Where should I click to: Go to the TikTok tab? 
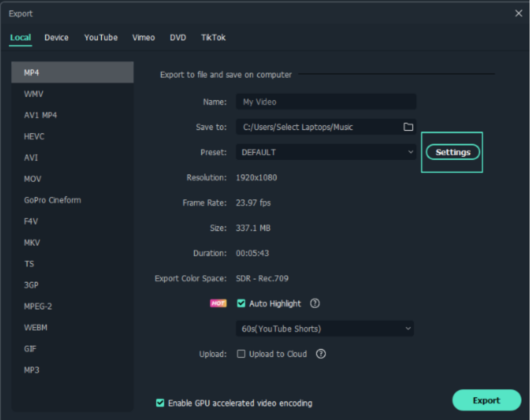[213, 37]
